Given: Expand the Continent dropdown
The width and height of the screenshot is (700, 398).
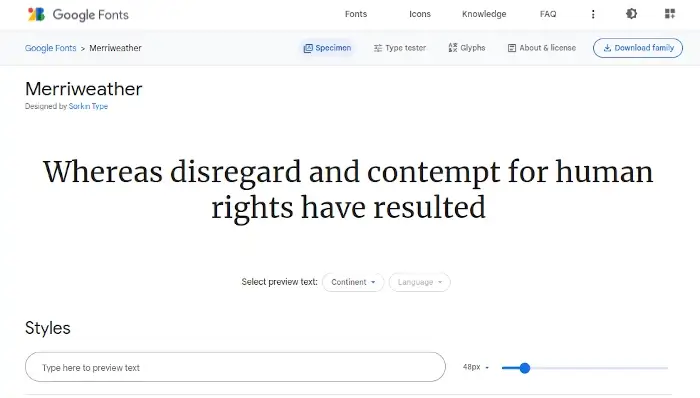Looking at the screenshot, I should click(353, 282).
